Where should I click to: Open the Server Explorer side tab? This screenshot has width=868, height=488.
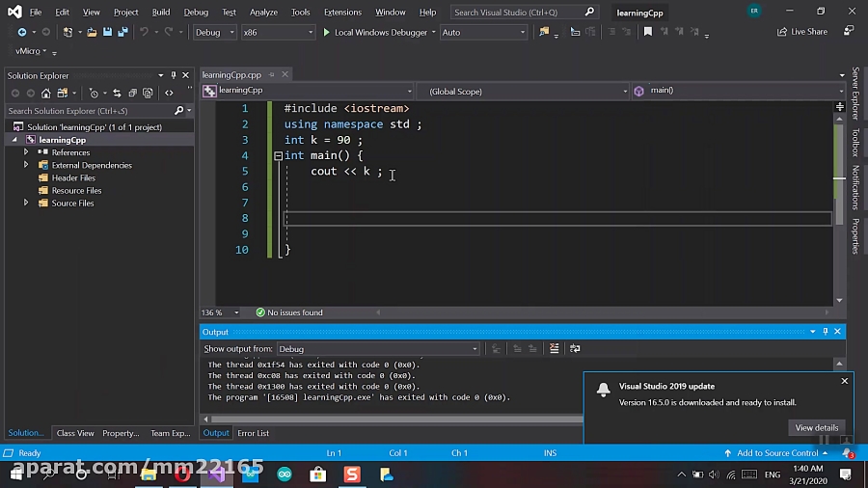point(855,93)
